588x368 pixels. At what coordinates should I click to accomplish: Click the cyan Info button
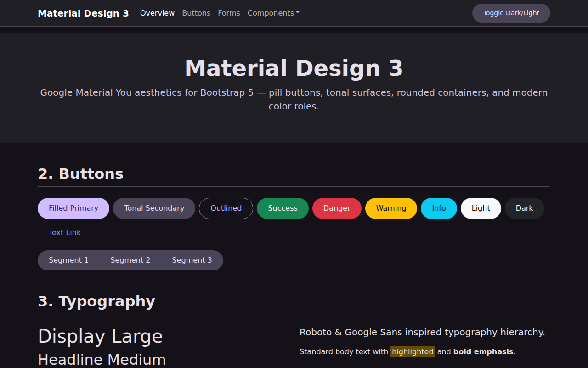coord(439,208)
